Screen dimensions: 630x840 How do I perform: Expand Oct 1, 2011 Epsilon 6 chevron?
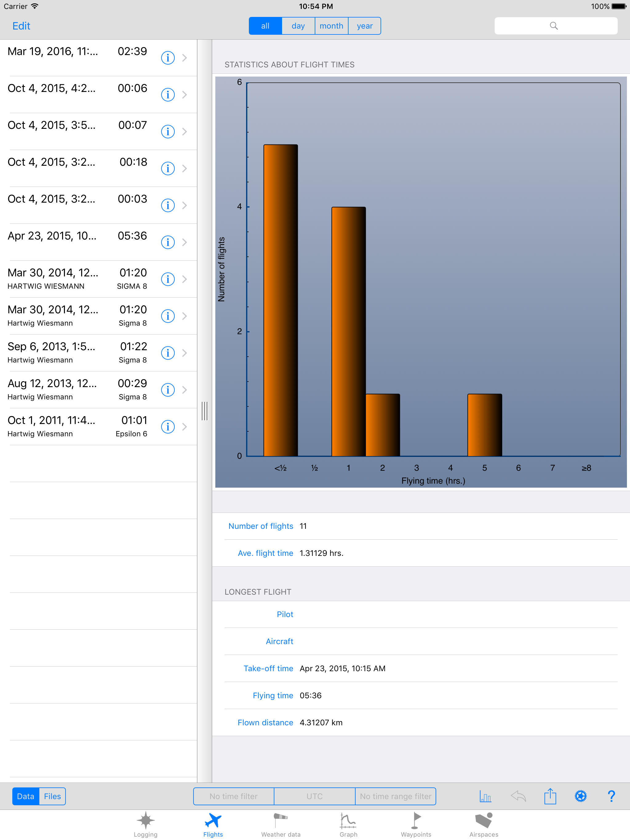(185, 426)
